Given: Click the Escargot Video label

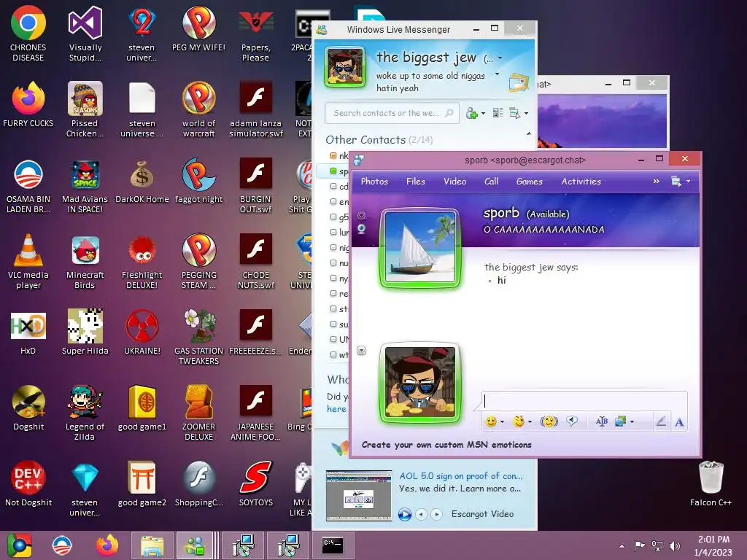Looking at the screenshot, I should 483,514.
